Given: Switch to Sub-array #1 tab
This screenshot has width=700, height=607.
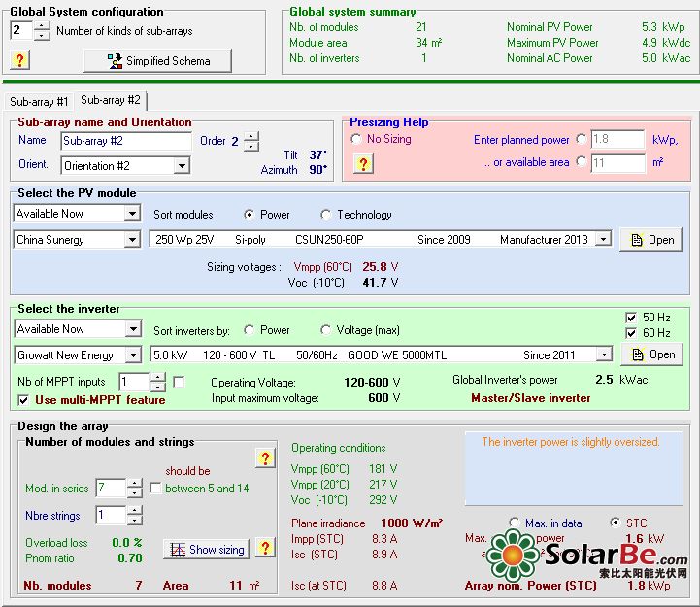Looking at the screenshot, I should tap(39, 101).
